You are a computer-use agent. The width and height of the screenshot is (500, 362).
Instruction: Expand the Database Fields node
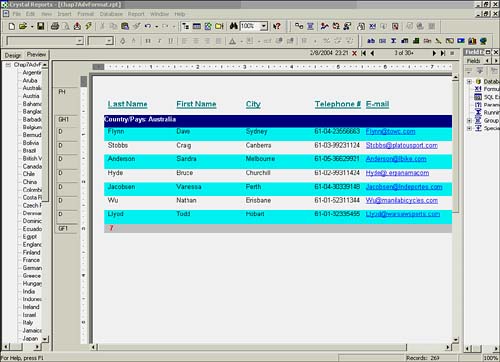[469, 82]
